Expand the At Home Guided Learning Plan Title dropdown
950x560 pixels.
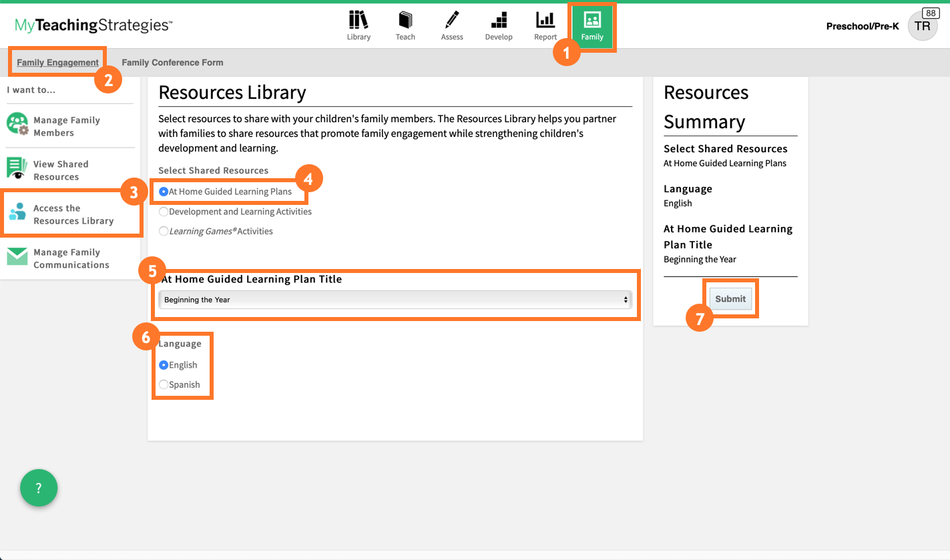395,300
